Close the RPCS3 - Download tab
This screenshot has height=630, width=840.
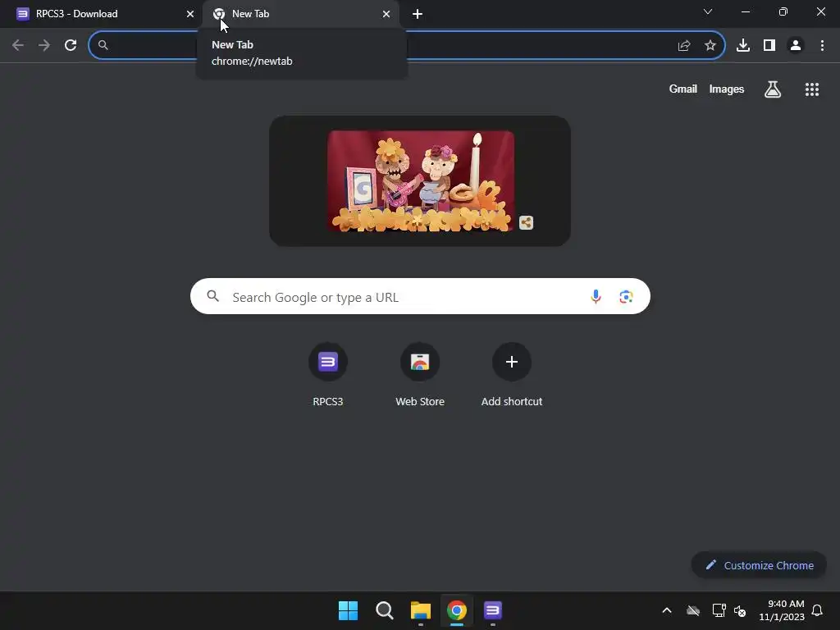(190, 14)
